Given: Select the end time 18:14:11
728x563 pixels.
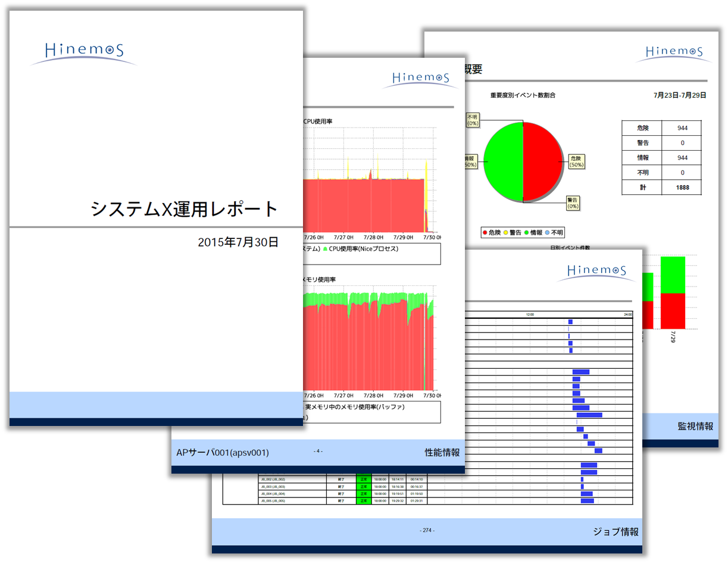Looking at the screenshot, I should pos(398,479).
